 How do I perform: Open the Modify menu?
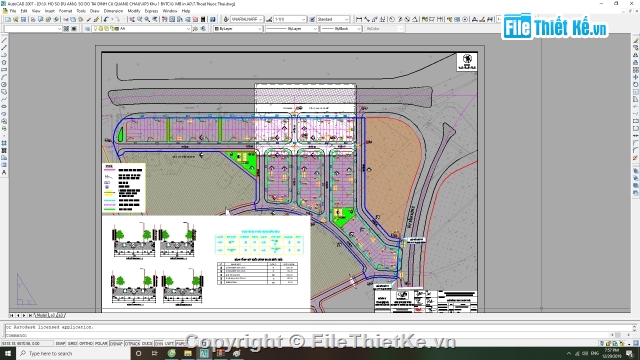tap(134, 11)
